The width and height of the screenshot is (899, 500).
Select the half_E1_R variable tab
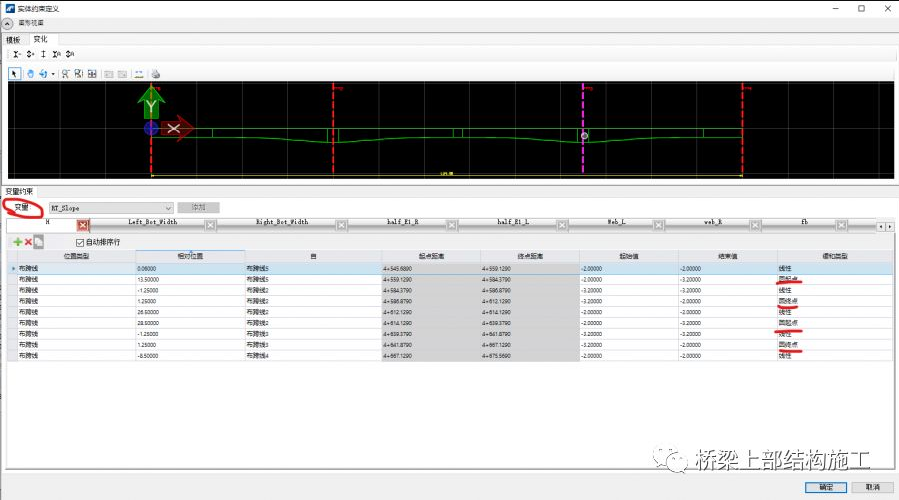click(x=402, y=222)
